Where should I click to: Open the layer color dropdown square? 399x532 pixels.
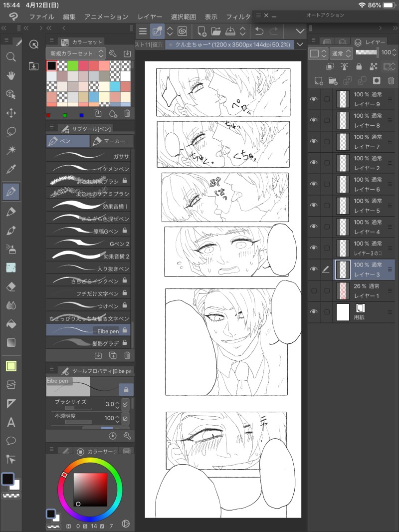[318, 53]
